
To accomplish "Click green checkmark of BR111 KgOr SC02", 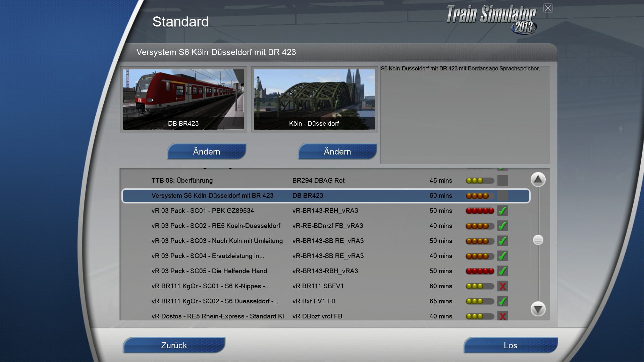I will [x=502, y=301].
